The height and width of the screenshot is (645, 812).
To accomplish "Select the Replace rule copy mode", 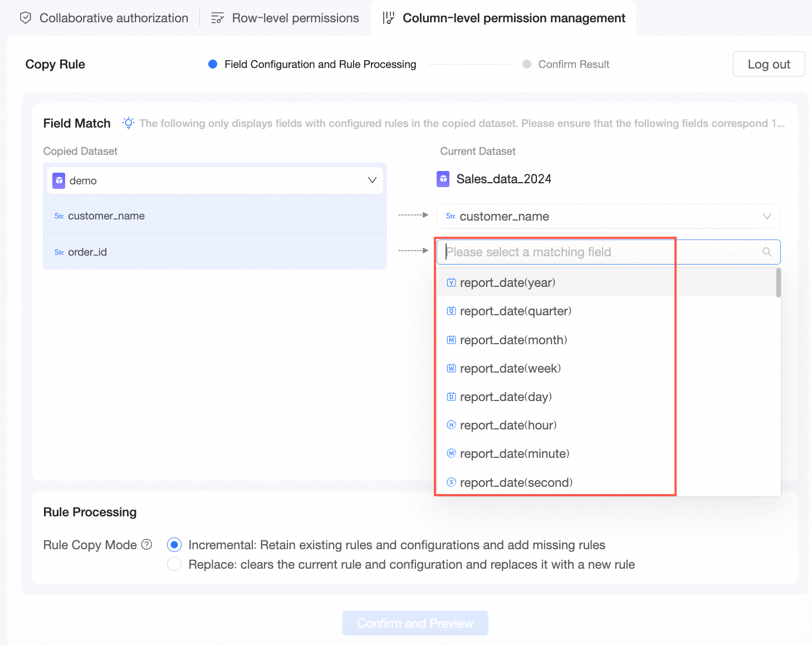I will pos(174,564).
